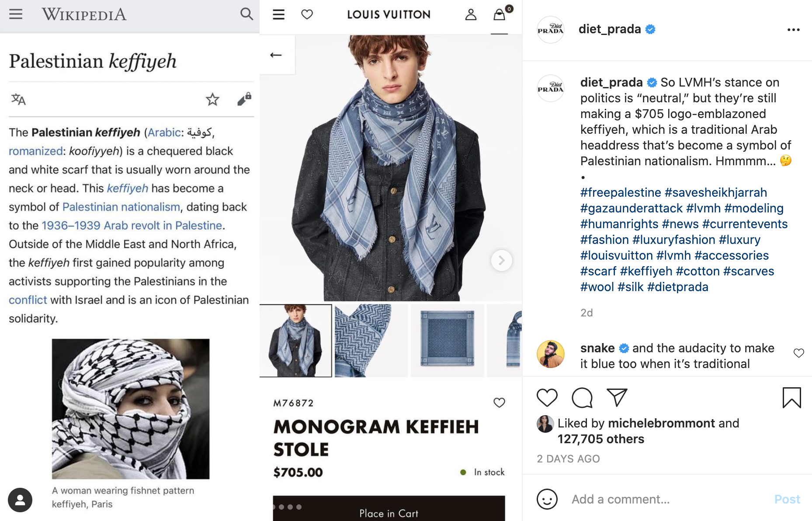This screenshot has width=812, height=521.
Task: Open the Instagram post three-dot options menu
Action: coord(793,30)
